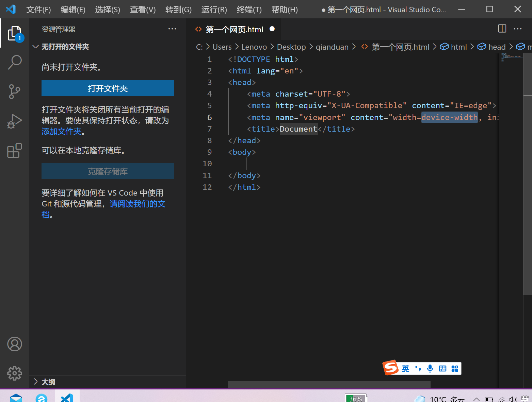Viewport: 532px width, 402px height.
Task: Open the 选择(S) menu
Action: [108, 10]
